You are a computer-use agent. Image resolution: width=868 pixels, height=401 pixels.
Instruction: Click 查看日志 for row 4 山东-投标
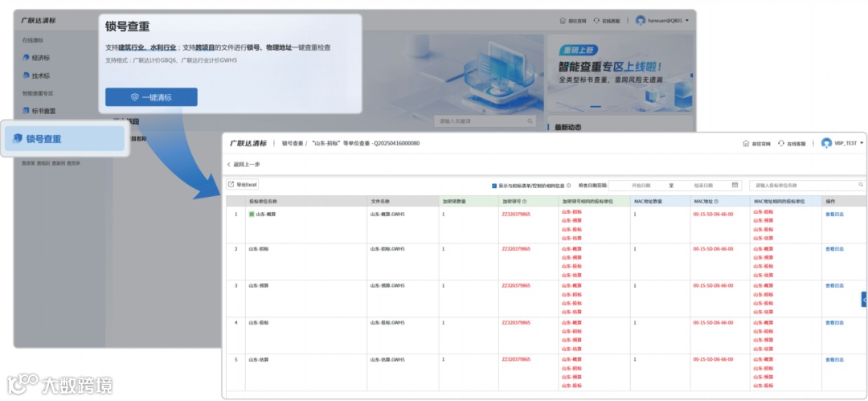[834, 322]
